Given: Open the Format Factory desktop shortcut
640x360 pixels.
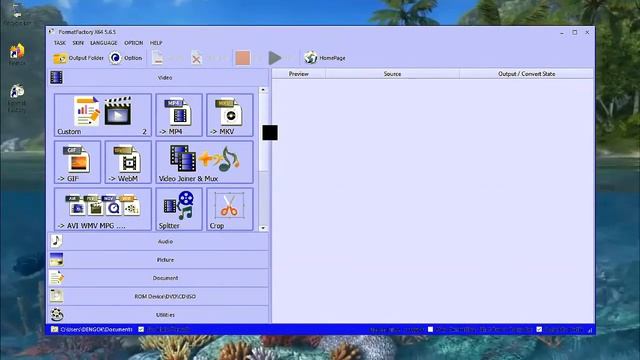Looking at the screenshot, I should [17, 98].
